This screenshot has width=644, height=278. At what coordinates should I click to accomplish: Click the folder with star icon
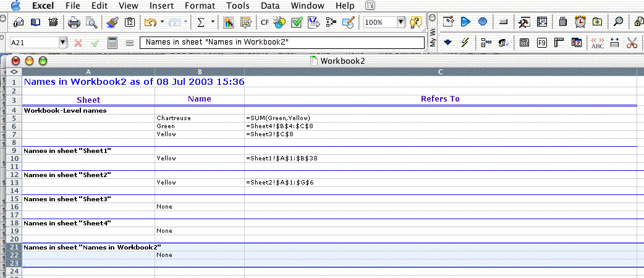click(598, 22)
